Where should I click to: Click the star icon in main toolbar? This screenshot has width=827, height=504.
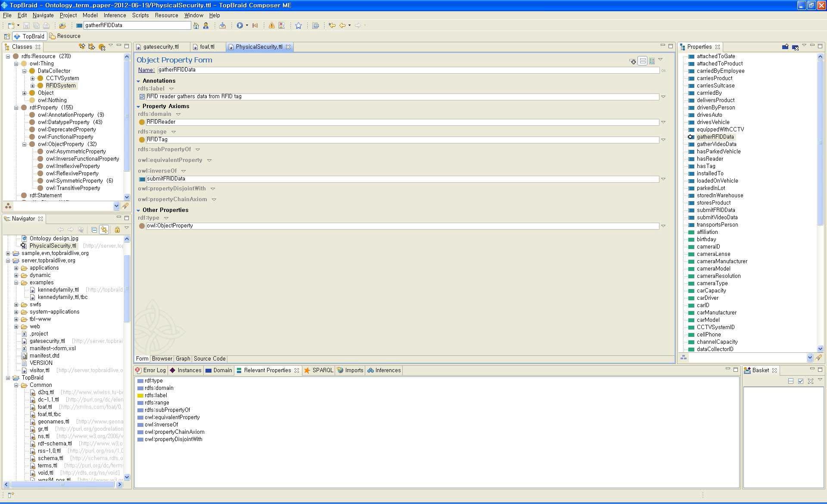298,25
